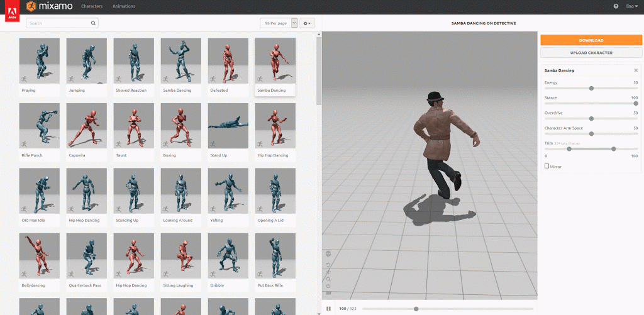Click running-man icon on Quarterback Pass thumbnail
Image resolution: width=644 pixels, height=315 pixels.
[x=71, y=274]
